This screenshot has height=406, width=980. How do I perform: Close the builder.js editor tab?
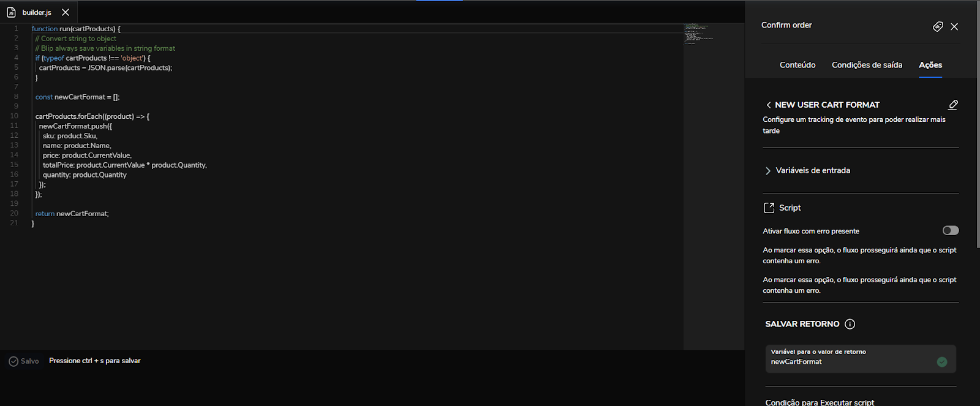66,12
